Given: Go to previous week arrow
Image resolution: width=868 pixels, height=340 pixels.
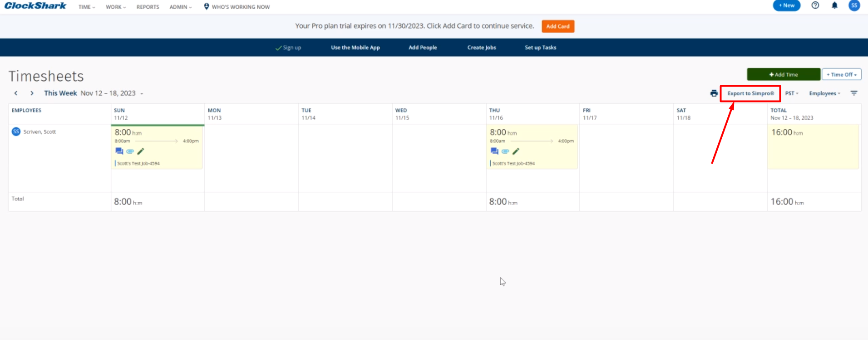Looking at the screenshot, I should tap(16, 93).
